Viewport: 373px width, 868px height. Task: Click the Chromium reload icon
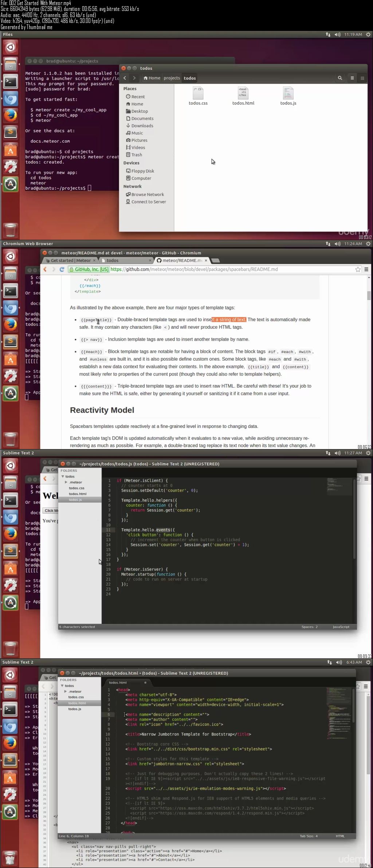pyautogui.click(x=62, y=269)
